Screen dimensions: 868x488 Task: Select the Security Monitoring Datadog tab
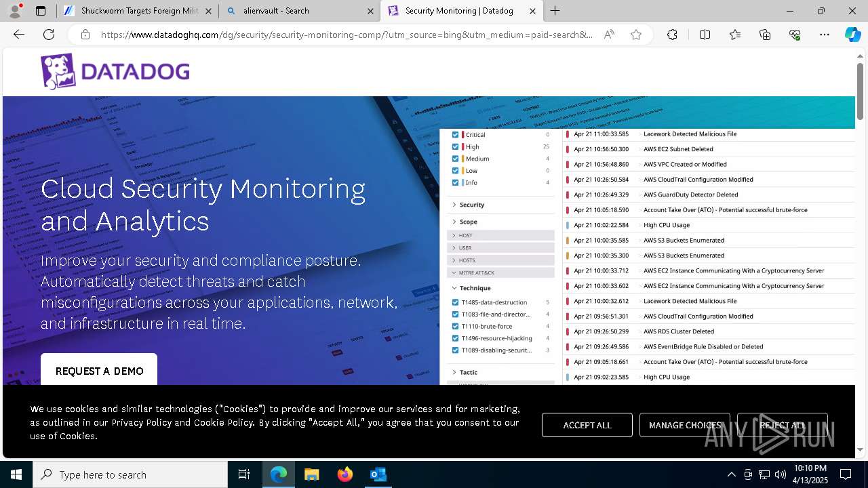[461, 11]
